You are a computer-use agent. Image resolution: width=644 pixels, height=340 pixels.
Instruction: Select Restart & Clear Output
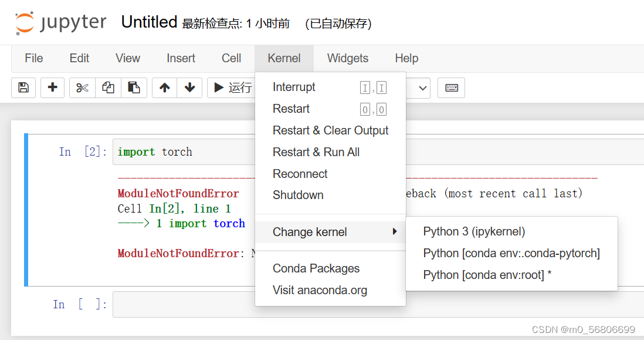(x=330, y=130)
